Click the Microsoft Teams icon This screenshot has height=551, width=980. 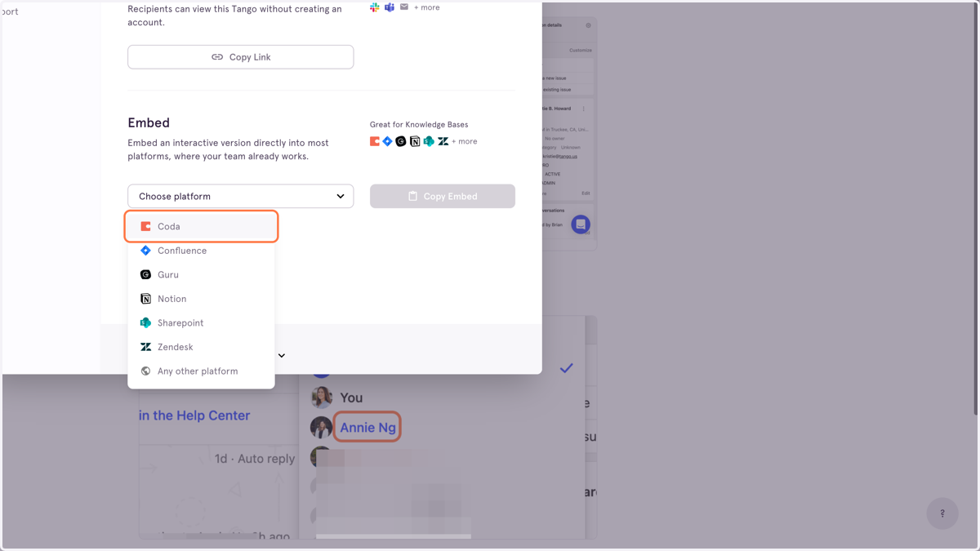[390, 7]
